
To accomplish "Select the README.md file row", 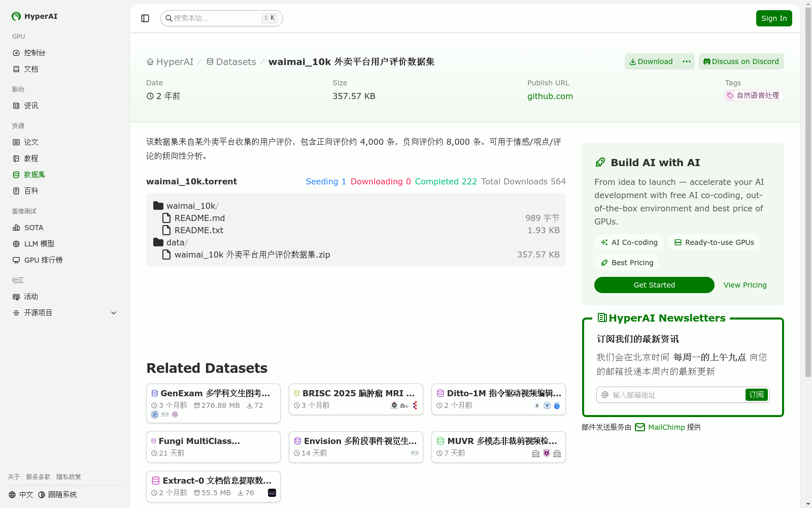I will click(x=356, y=218).
